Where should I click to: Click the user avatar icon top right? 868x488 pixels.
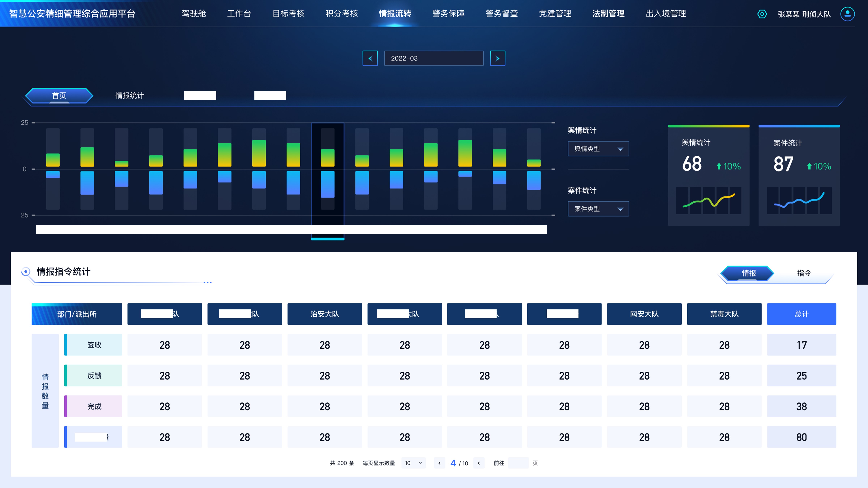tap(847, 14)
